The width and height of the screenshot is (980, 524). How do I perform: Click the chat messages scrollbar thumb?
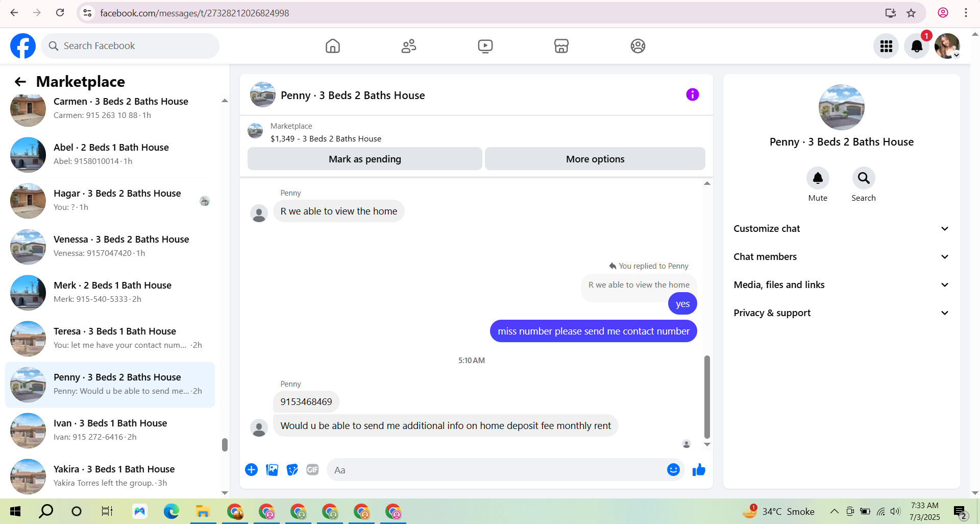point(707,397)
